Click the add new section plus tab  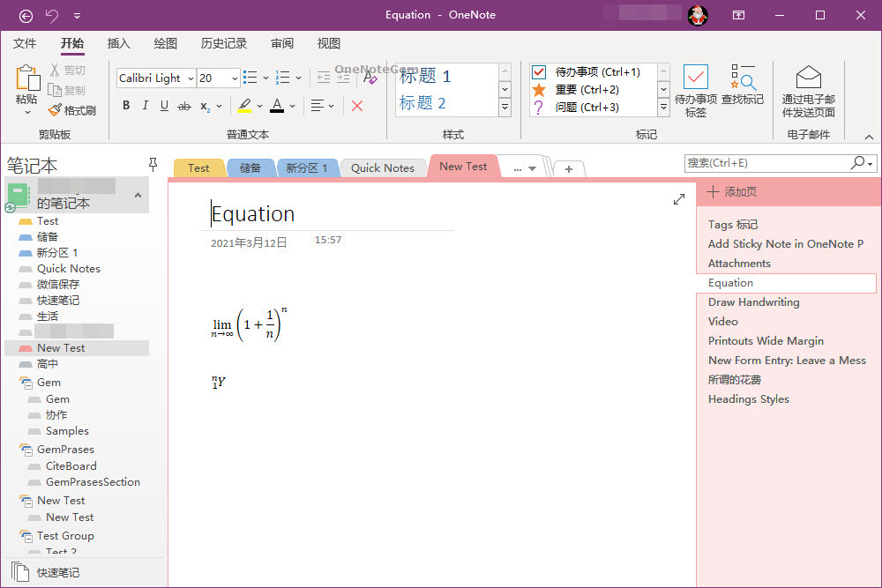[x=569, y=169]
